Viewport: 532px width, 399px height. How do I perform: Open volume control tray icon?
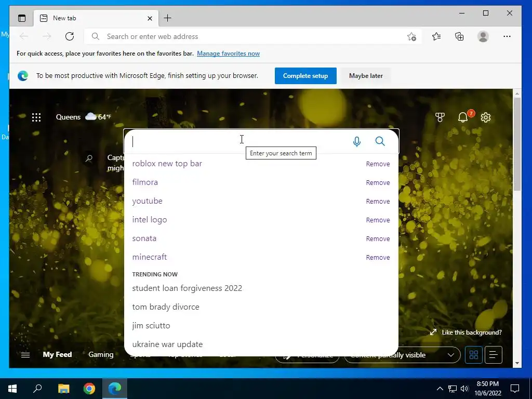(x=464, y=389)
